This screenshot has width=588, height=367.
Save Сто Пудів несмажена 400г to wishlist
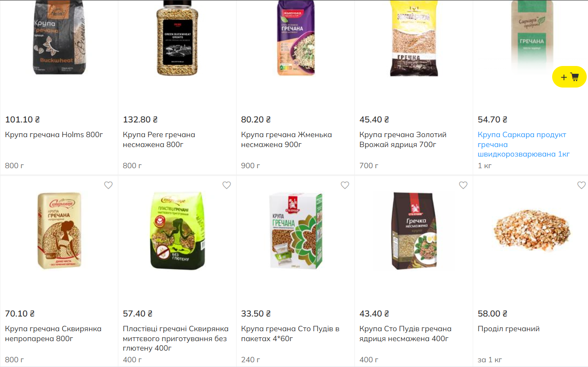coord(463,185)
